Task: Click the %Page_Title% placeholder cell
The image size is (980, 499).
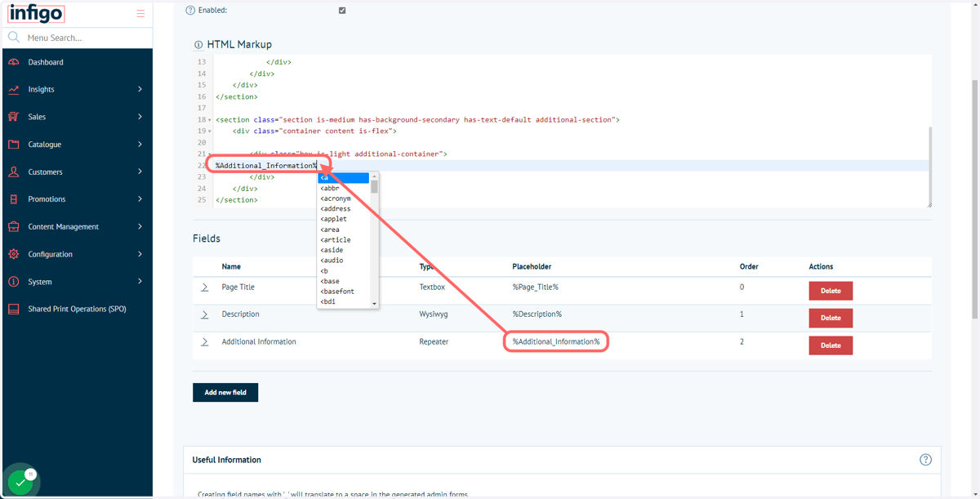Action: [535, 287]
